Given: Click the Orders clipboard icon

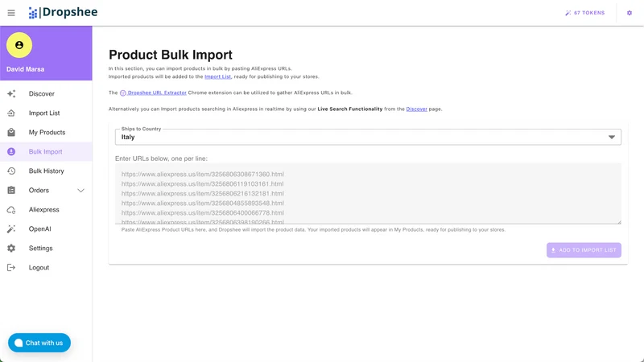Looking at the screenshot, I should pos(11,190).
